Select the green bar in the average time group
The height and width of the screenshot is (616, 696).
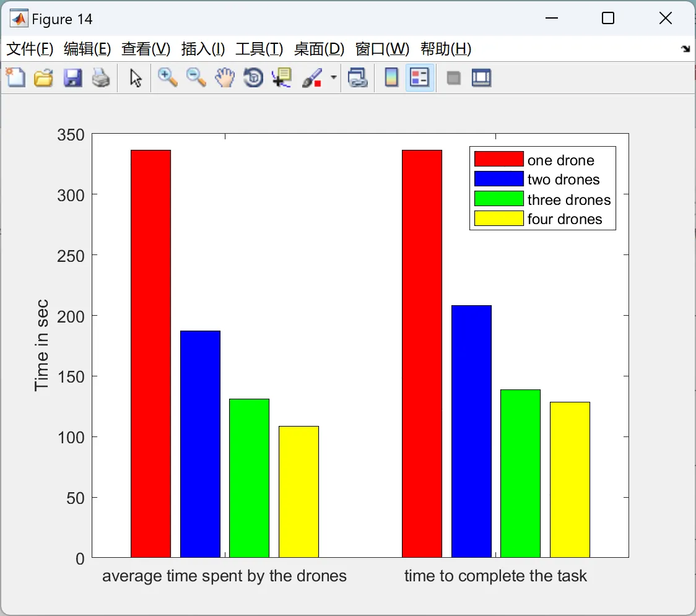tap(249, 478)
